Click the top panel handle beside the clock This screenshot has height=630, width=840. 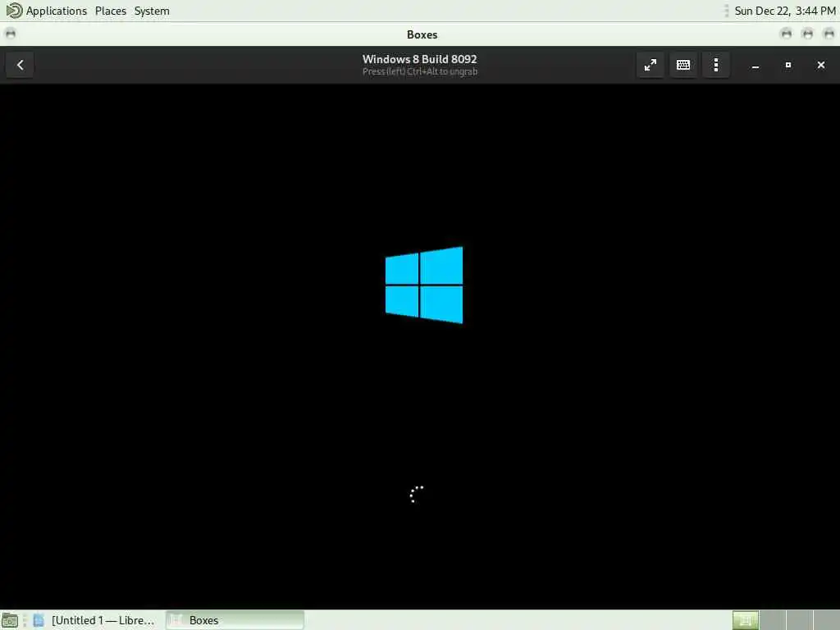point(727,11)
